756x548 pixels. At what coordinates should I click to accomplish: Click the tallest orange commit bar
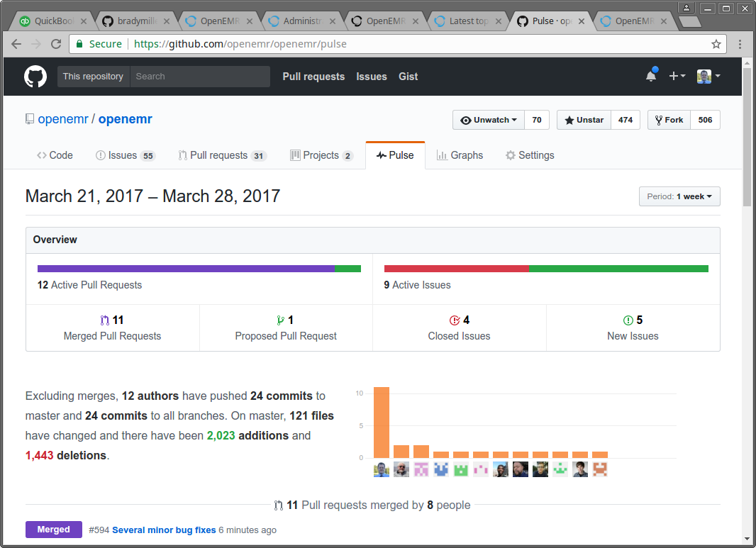[x=382, y=423]
